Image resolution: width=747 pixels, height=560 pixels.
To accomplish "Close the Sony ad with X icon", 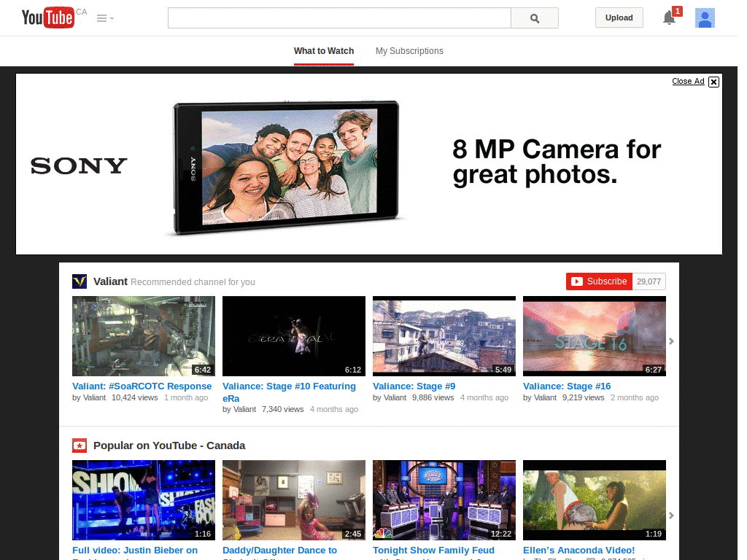I will coord(713,82).
